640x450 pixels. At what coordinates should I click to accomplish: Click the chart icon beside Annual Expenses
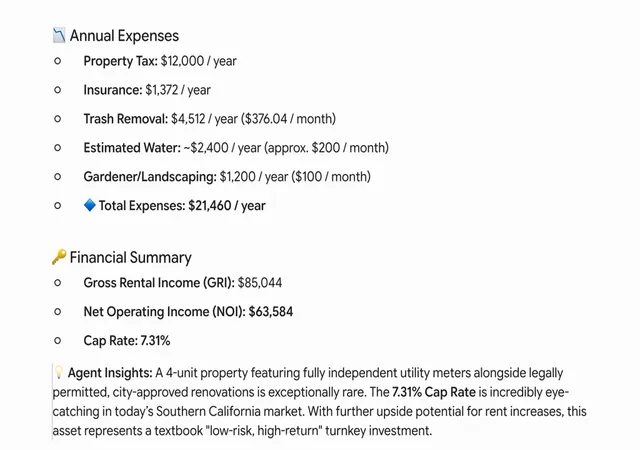[59, 36]
